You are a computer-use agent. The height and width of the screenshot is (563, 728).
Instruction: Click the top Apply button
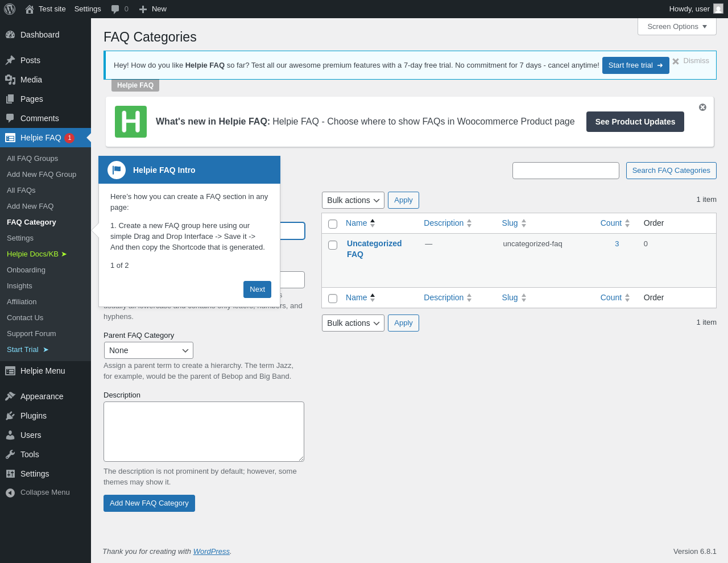(x=403, y=200)
